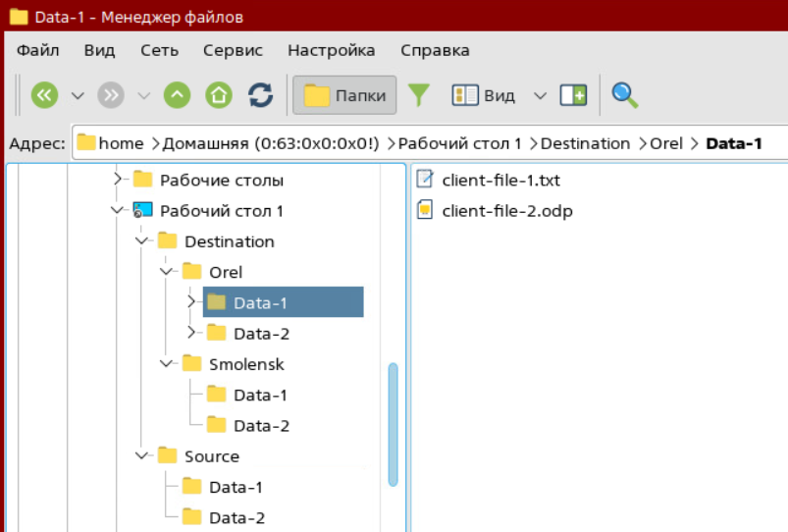The height and width of the screenshot is (532, 788).
Task: Expand the Рабочие столы tree node
Action: [118, 179]
